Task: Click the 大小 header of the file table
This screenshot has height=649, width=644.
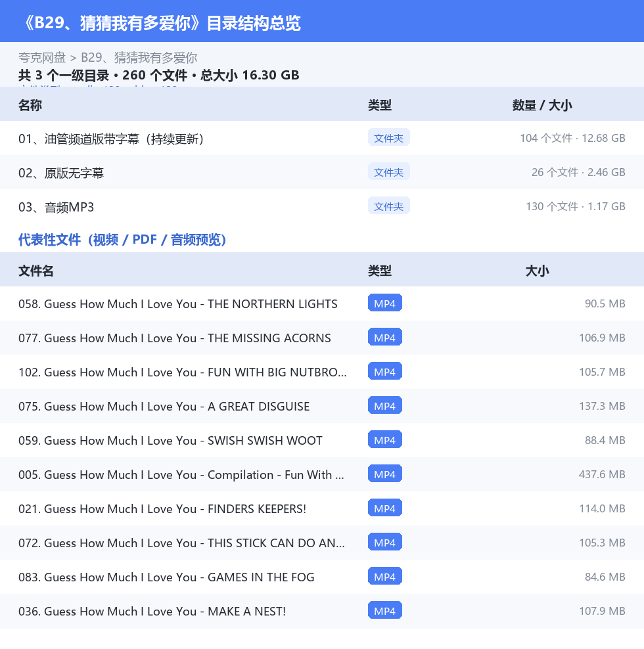Action: 537,271
